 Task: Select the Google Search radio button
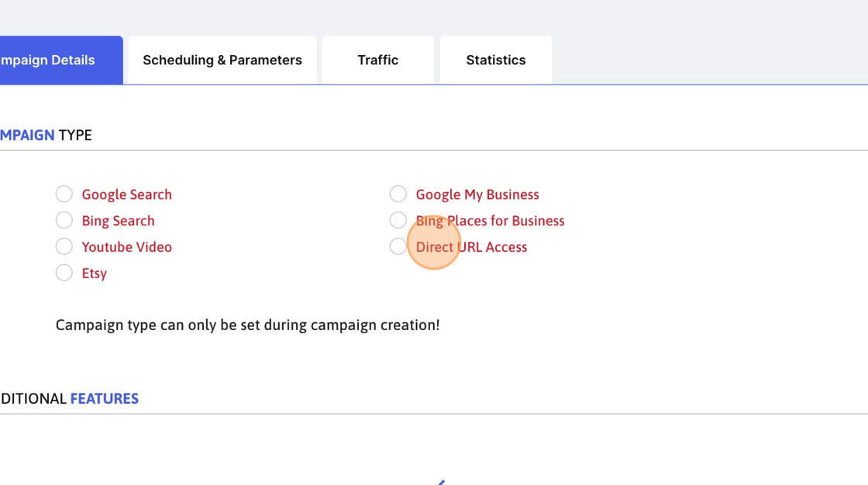pyautogui.click(x=64, y=194)
